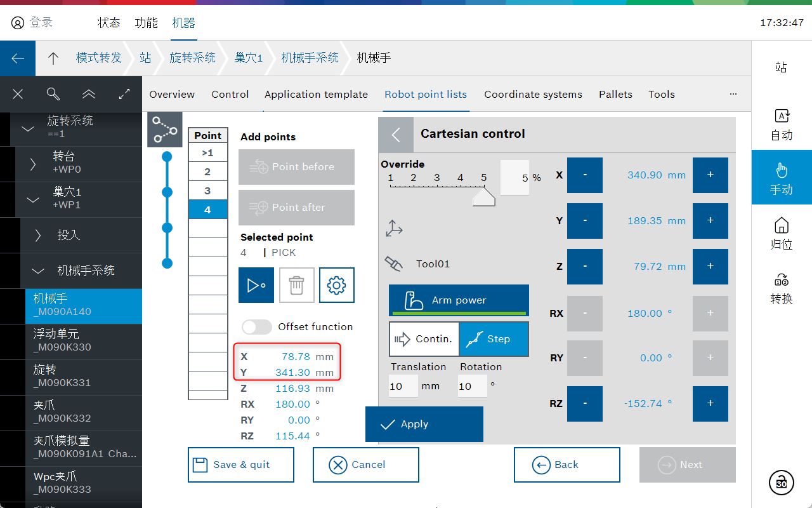
Task: Click the move-to-point play icon
Action: (256, 285)
